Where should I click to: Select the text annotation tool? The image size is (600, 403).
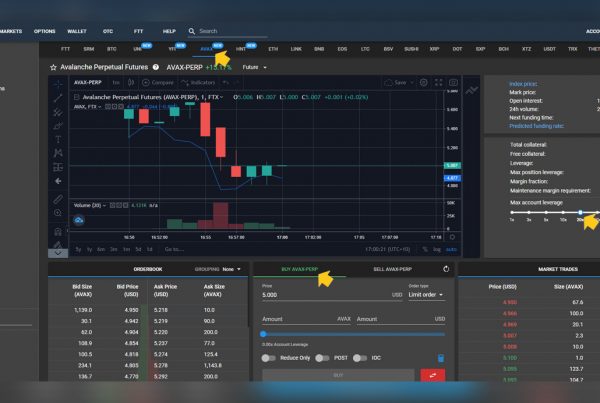(x=58, y=139)
